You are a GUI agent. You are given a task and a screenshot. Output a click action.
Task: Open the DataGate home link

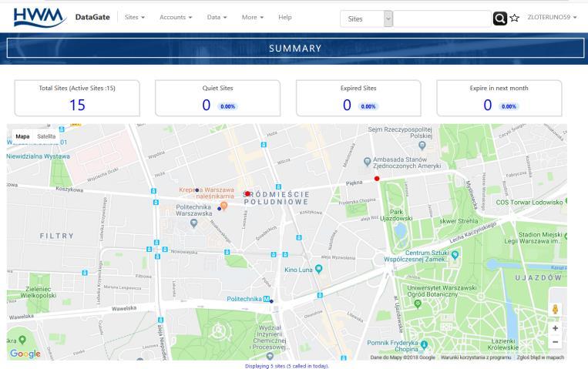[x=92, y=17]
